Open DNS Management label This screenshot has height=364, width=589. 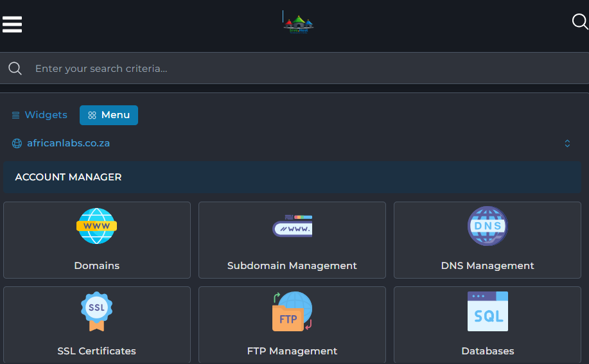click(488, 266)
